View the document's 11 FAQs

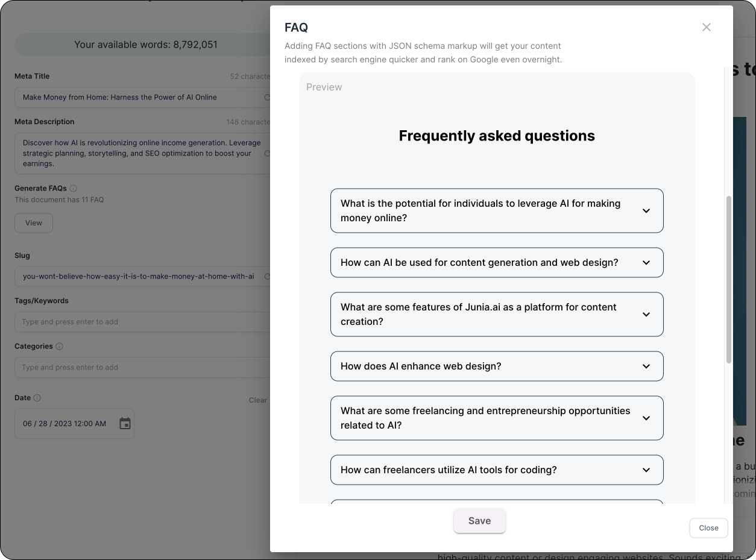(x=33, y=223)
